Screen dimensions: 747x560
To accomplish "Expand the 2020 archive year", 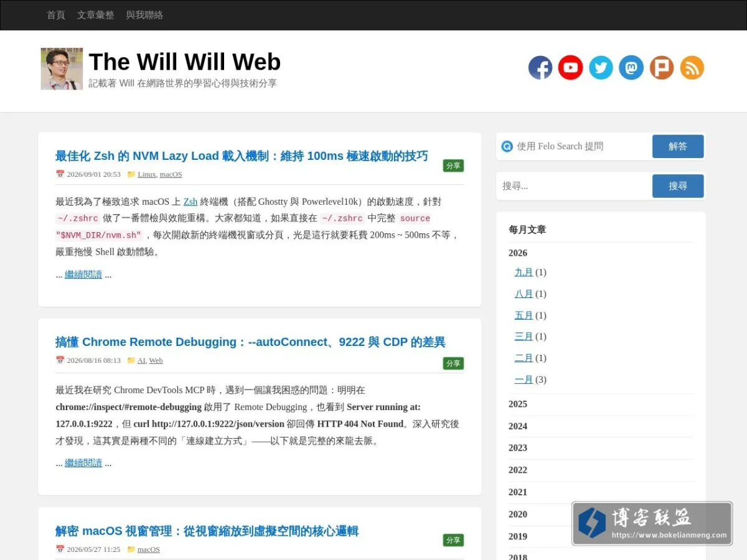I will pyautogui.click(x=518, y=515).
